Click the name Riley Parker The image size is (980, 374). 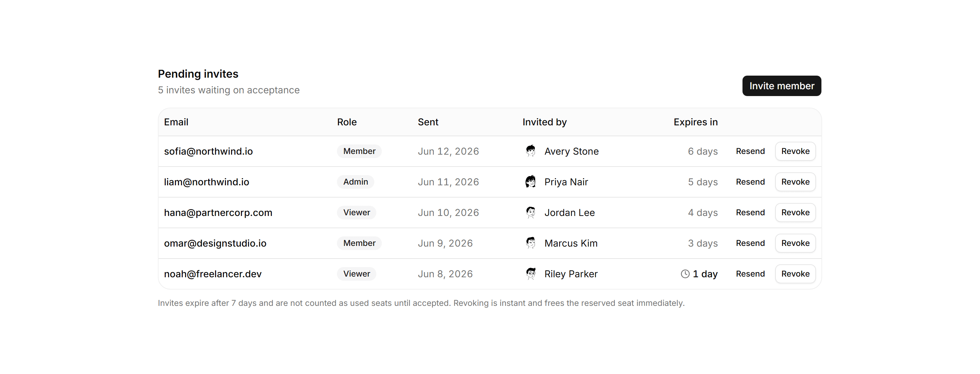pos(571,274)
